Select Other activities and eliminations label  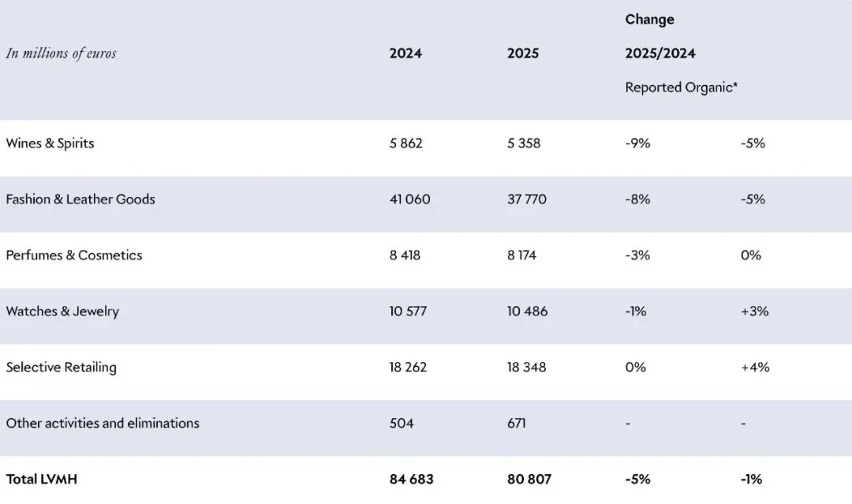[103, 423]
